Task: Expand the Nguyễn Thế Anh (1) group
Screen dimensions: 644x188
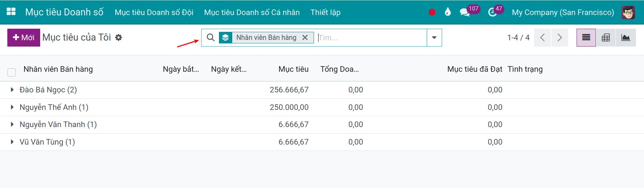Action: click(x=12, y=107)
